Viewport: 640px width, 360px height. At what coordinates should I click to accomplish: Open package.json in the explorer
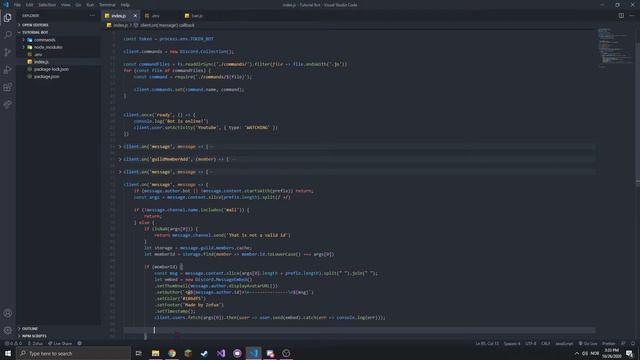47,76
